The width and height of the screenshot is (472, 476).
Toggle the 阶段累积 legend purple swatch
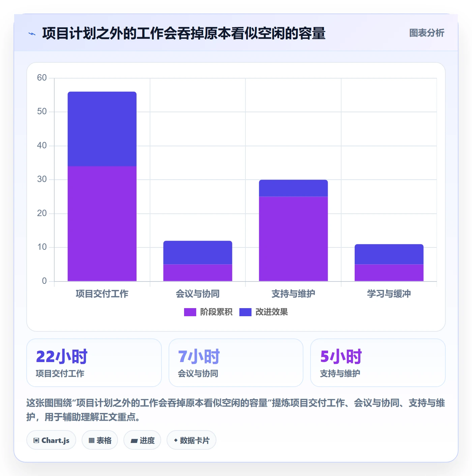[x=190, y=312]
